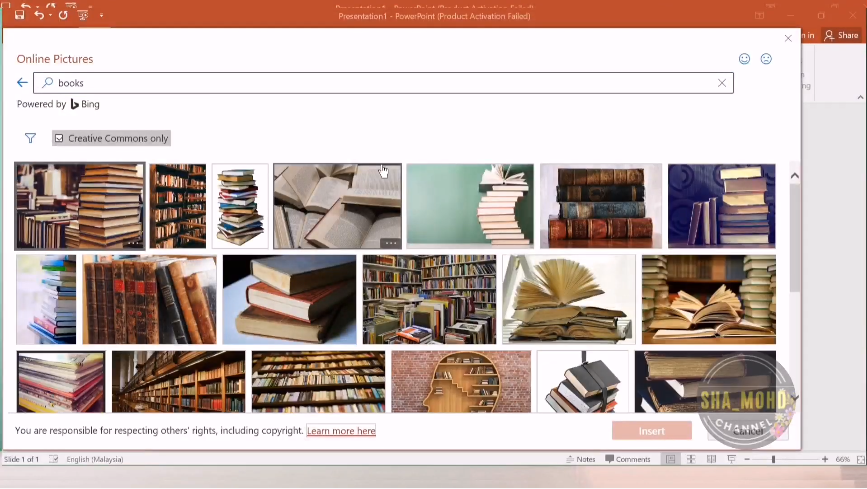Open the filter funnel options
Image resolution: width=867 pixels, height=489 pixels.
pyautogui.click(x=30, y=138)
